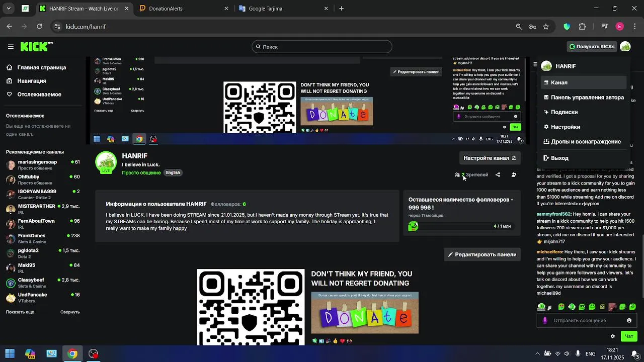
Task: Open OhRubby recommended channel
Action: (43, 179)
